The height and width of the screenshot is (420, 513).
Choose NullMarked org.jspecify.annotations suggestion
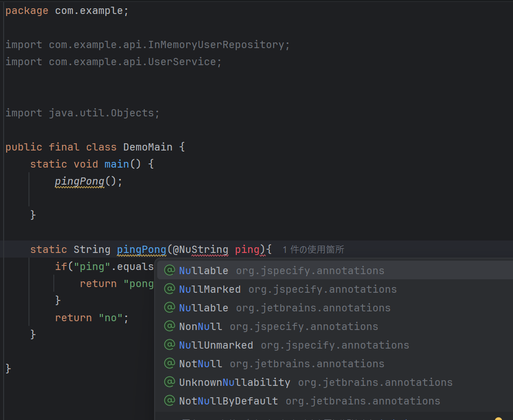coord(335,289)
